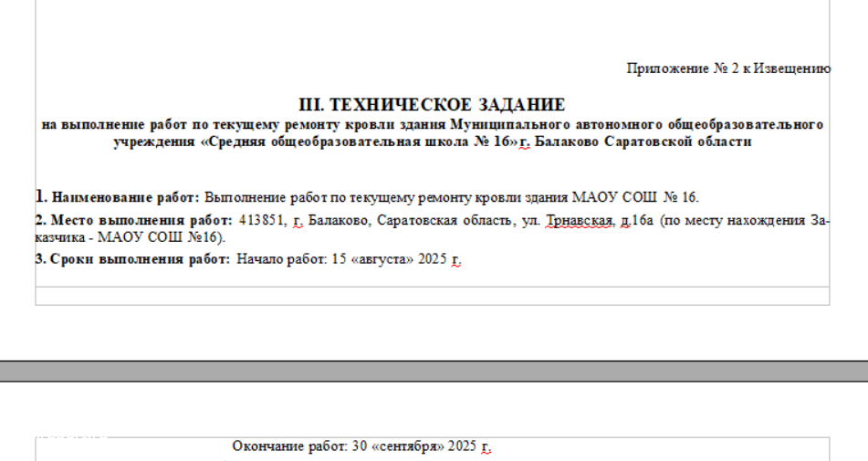Click the gray page-break gap between the pages
Screen dimensions: 868x461
click(434, 371)
